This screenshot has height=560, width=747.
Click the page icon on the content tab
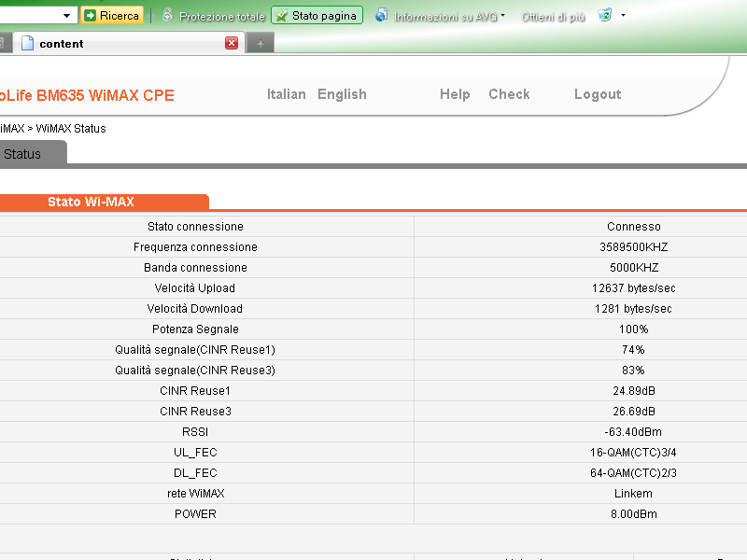(x=28, y=43)
